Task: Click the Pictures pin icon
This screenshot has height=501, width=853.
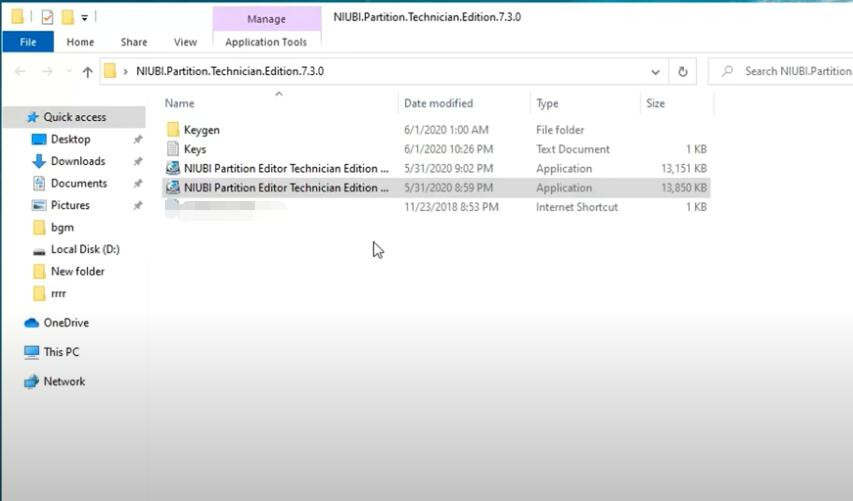Action: [x=138, y=206]
